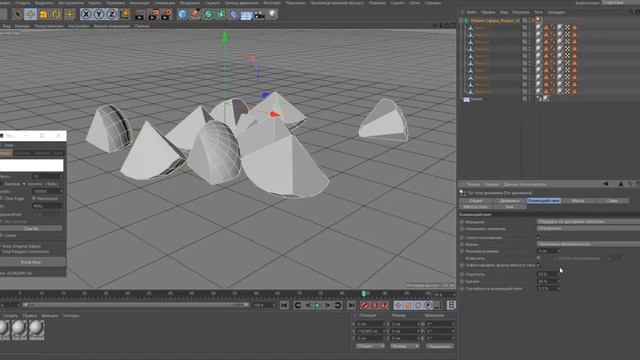This screenshot has width=640, height=360.
Task: Switch to the Кэш attribute tab
Action: [x=510, y=207]
